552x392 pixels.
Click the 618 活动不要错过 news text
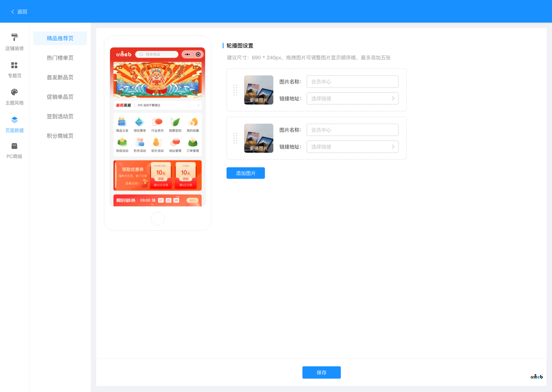[150, 105]
